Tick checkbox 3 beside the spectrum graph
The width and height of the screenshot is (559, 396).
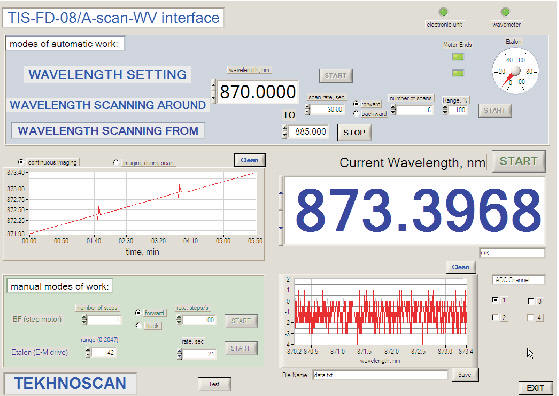(531, 301)
